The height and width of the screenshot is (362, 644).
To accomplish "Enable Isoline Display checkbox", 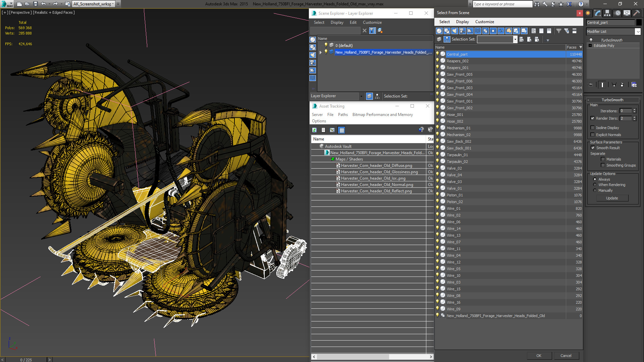I will click(592, 128).
